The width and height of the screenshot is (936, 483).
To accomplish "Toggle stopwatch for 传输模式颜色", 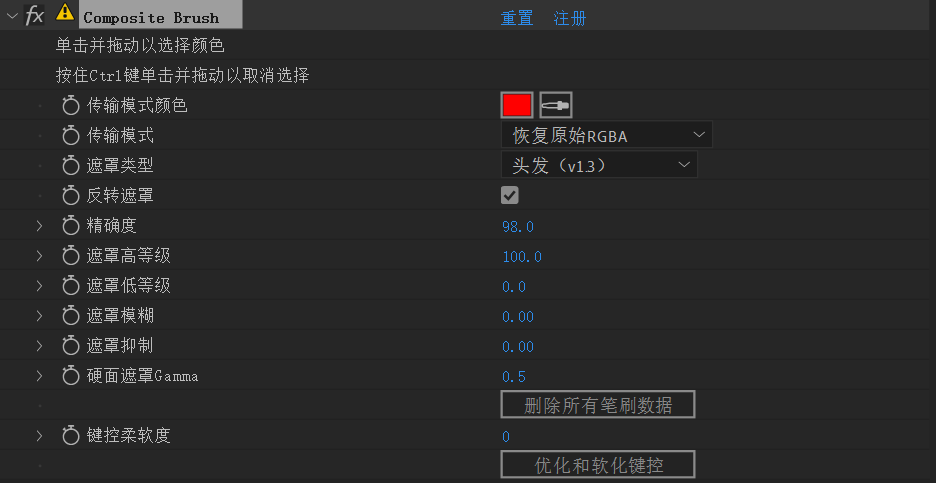I will (71, 106).
